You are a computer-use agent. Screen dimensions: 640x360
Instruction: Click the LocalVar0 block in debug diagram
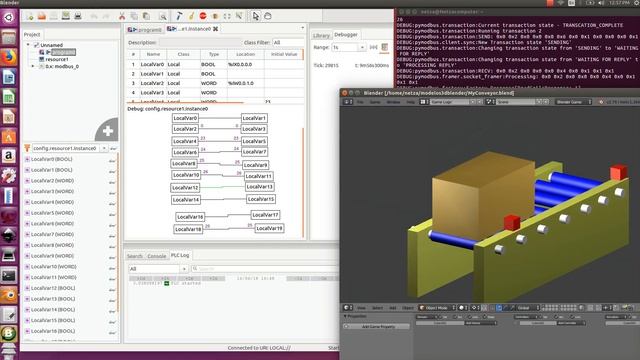tap(185, 118)
